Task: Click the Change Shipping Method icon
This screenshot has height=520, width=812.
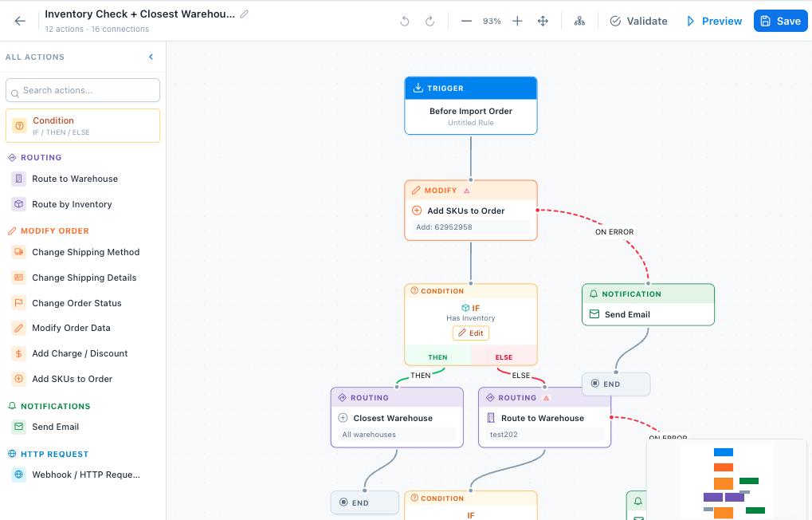Action: coord(18,252)
